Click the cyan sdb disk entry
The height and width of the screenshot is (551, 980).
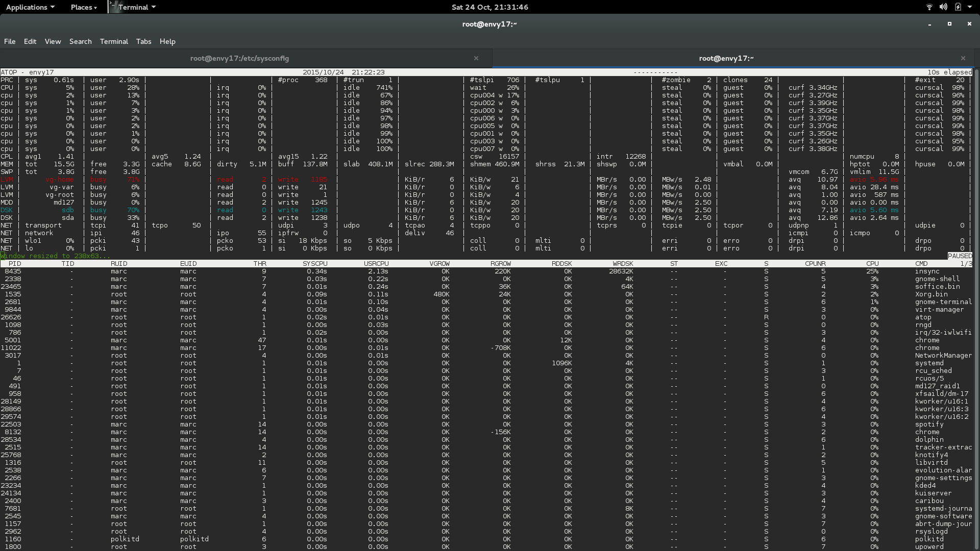tap(68, 210)
